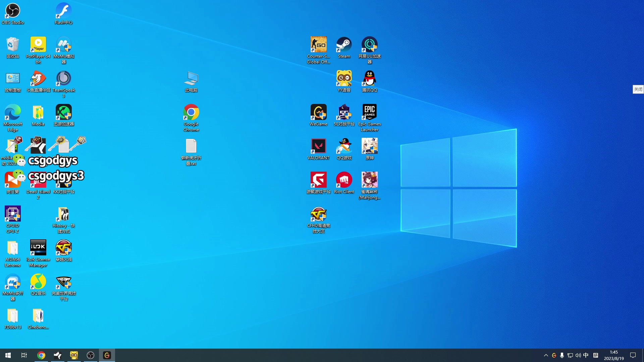Open the network tray icon
This screenshot has height=362, width=644.
click(570, 355)
